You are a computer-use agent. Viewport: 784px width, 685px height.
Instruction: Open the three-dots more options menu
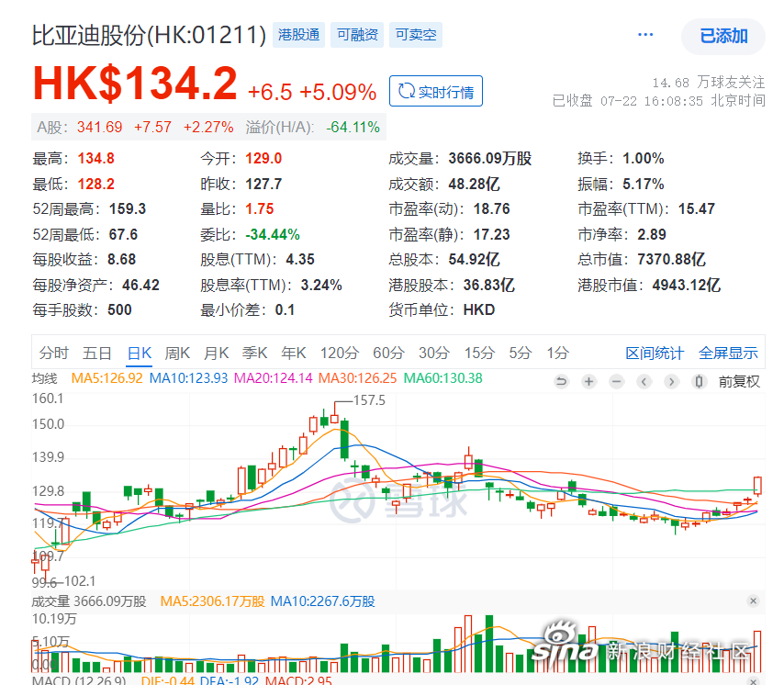click(645, 35)
